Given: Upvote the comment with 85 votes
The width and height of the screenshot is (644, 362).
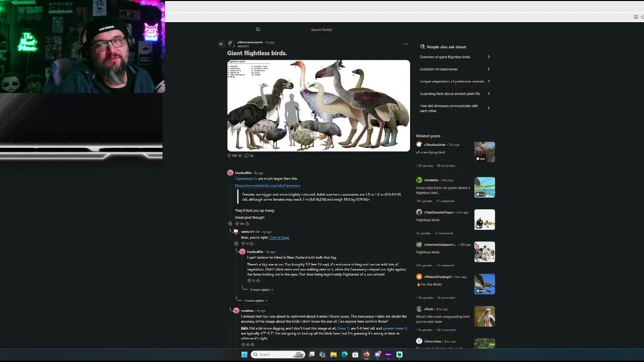Looking at the screenshot, I should 243,344.
